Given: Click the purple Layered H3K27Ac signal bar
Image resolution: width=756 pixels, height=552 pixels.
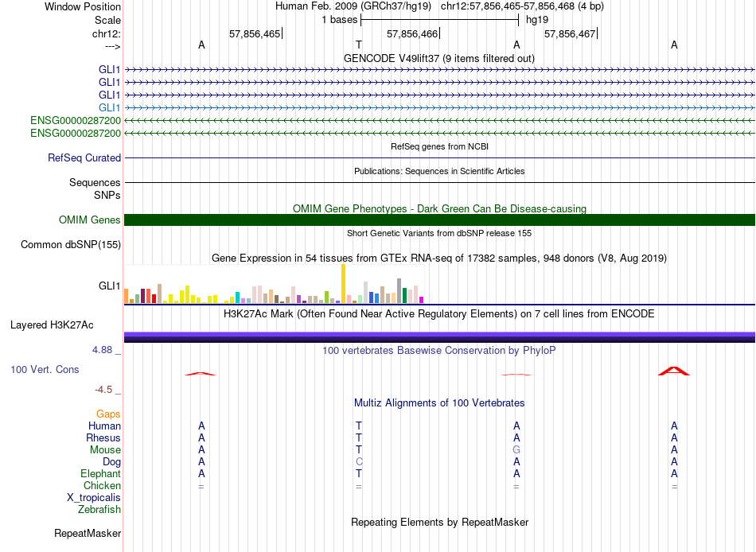Looking at the screenshot, I should point(439,337).
